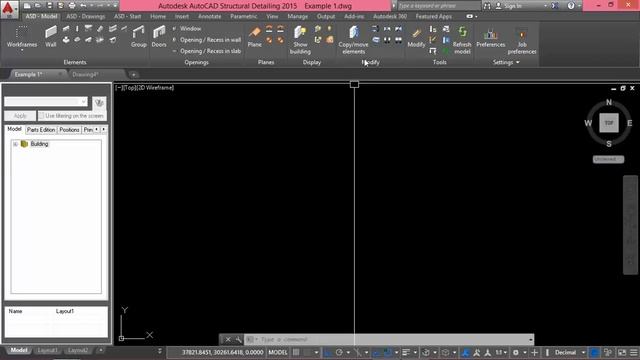This screenshot has width=640, height=360.
Task: Click the N compass direction on ViewCube
Action: (609, 102)
